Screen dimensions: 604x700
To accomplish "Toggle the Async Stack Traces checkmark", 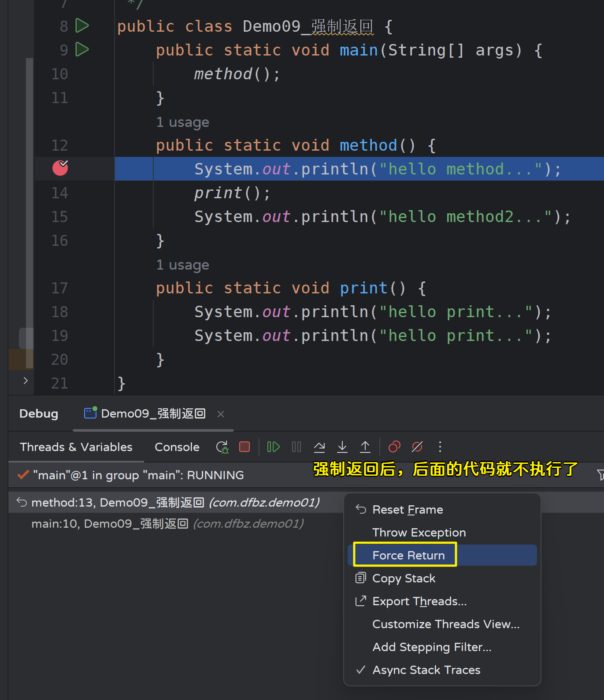I will pos(442,670).
